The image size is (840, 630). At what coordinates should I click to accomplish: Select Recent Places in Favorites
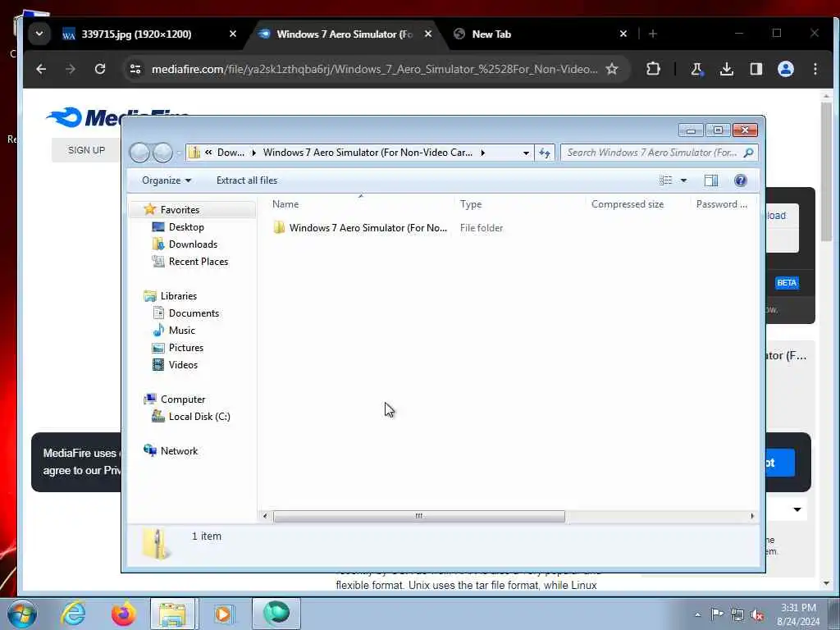pyautogui.click(x=199, y=262)
